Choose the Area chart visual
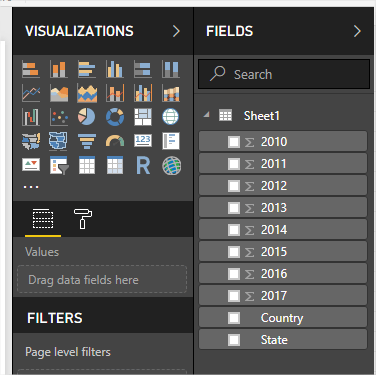 tap(59, 93)
